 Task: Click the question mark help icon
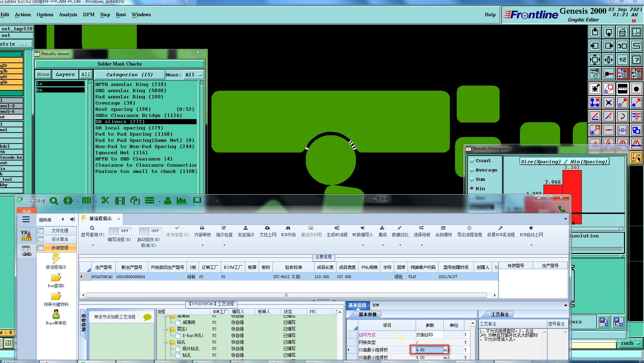point(636,60)
